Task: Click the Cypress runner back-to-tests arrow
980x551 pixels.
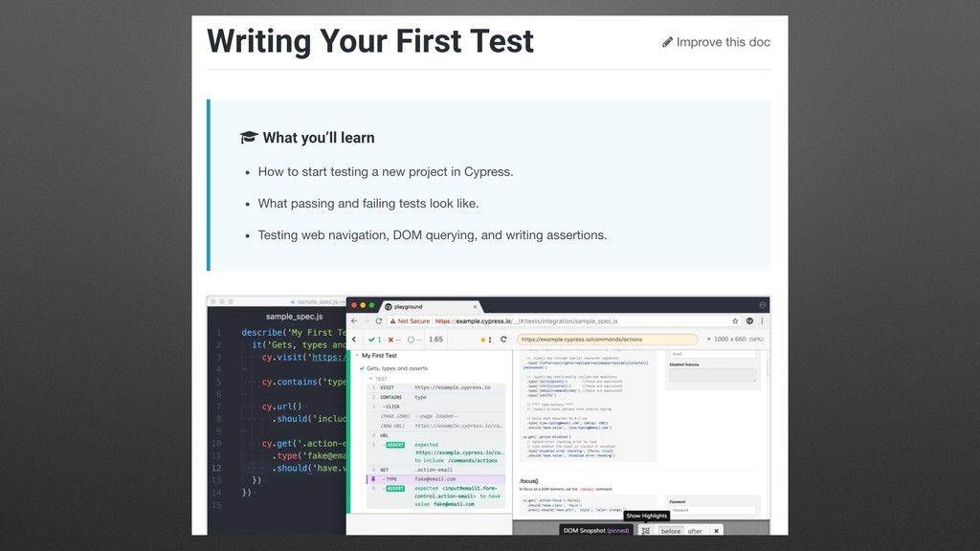Action: (354, 340)
